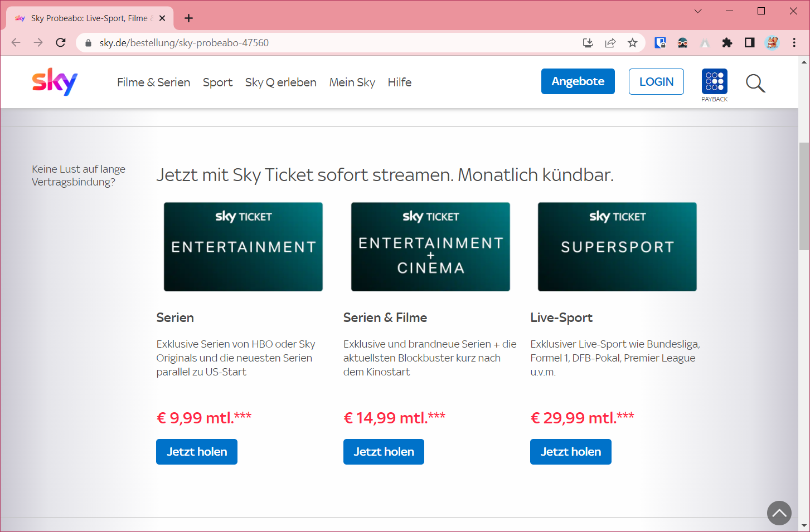Select the Sky Ticket Supersport thumbnail
Screen dimensions: 810x532
617,247
